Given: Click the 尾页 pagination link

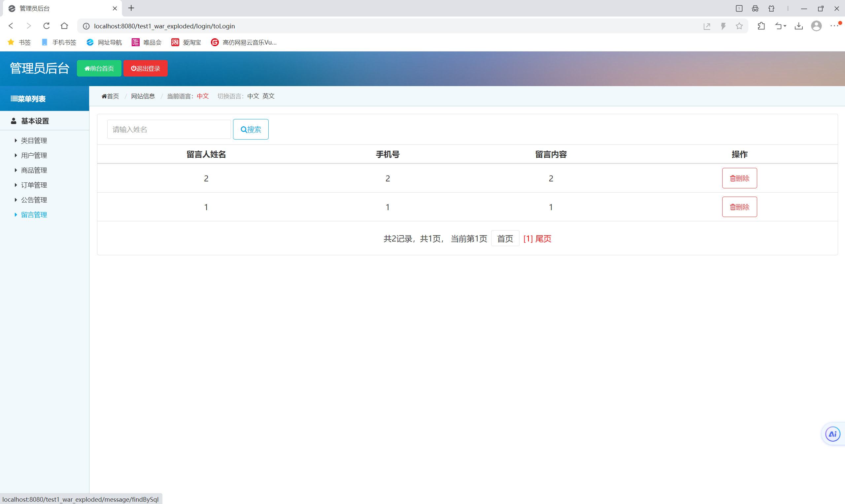Looking at the screenshot, I should [x=543, y=239].
